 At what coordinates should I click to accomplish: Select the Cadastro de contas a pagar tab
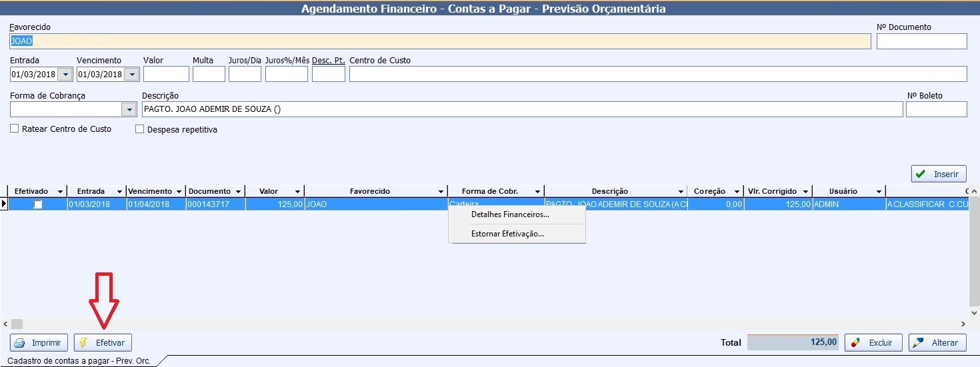(79, 361)
